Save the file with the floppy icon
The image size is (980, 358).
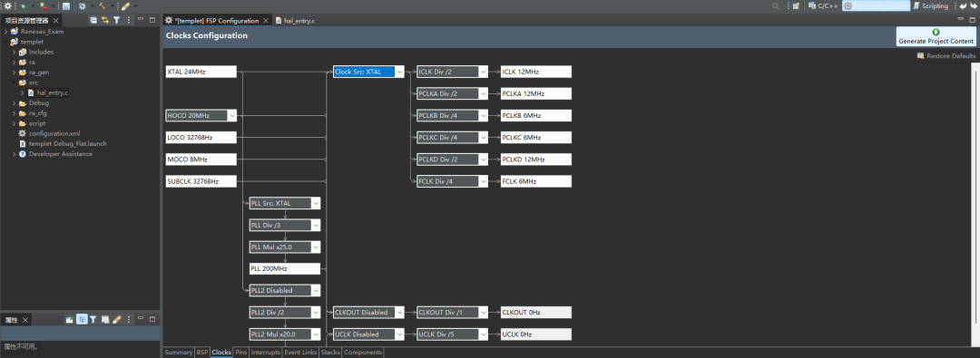pos(66,5)
